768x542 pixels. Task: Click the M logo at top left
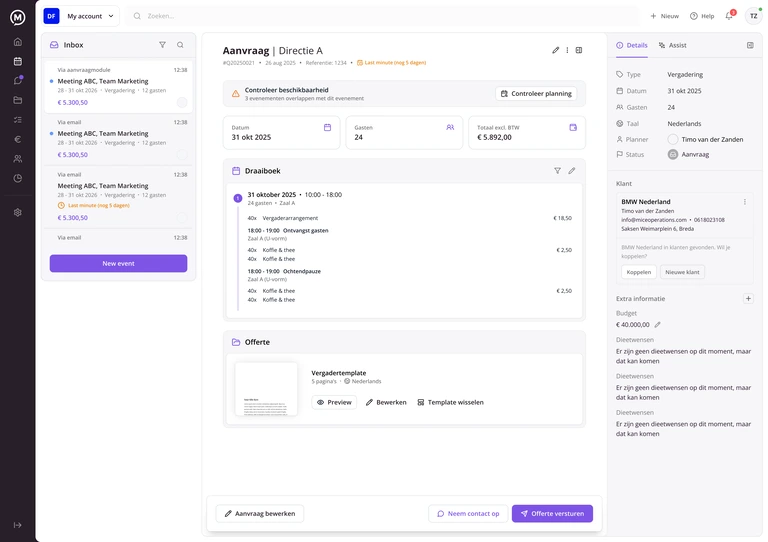click(x=18, y=17)
